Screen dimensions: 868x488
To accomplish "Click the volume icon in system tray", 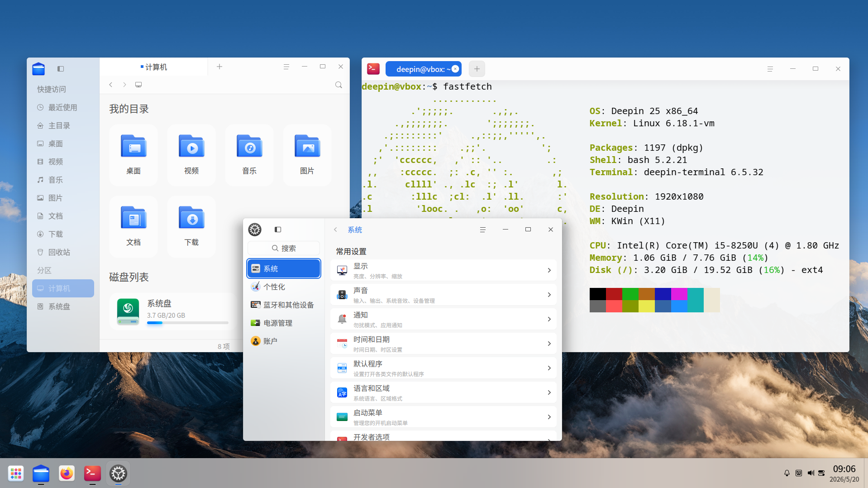I will tap(811, 473).
